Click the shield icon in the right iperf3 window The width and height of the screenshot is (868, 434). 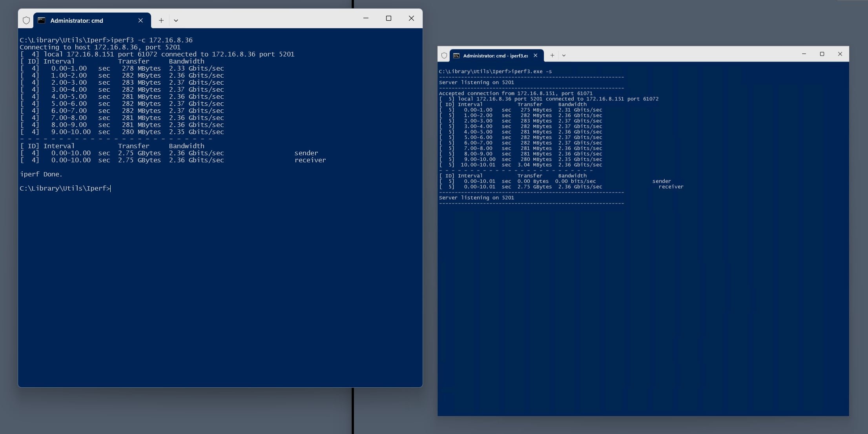pos(444,56)
